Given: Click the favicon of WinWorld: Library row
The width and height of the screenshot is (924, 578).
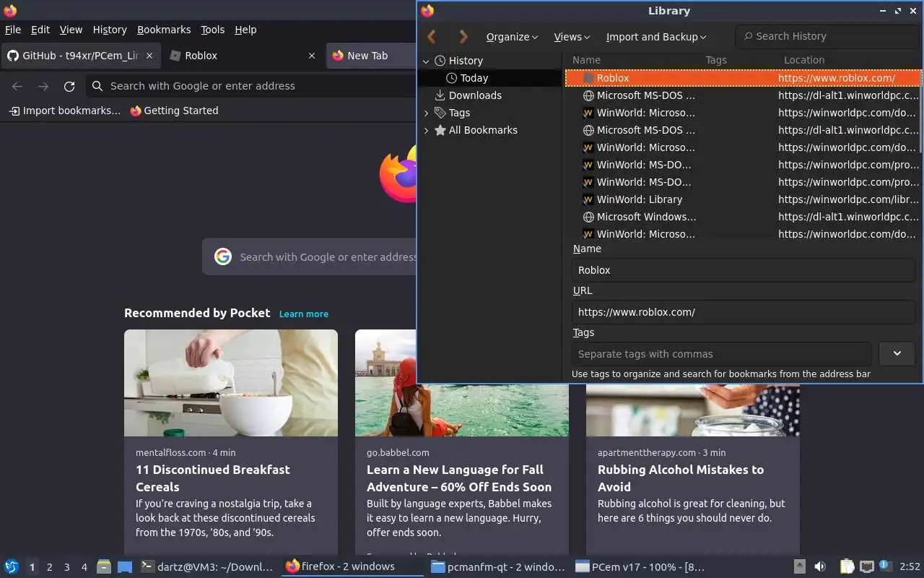Looking at the screenshot, I should pyautogui.click(x=588, y=199).
